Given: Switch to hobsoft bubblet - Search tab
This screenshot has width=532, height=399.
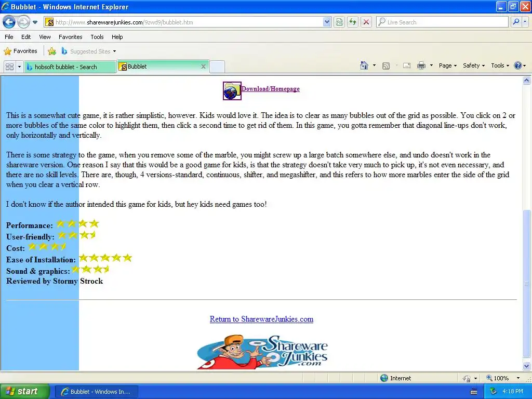Looking at the screenshot, I should (x=70, y=67).
